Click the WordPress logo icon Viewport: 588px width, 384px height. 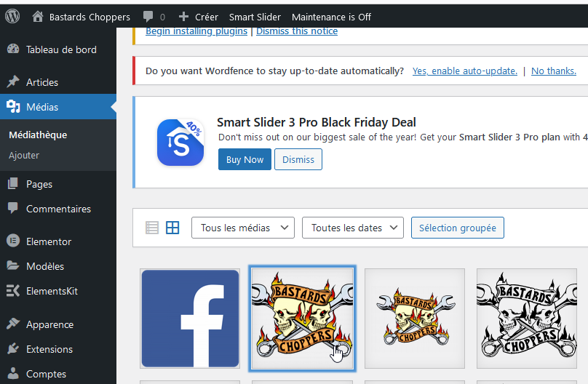(14, 17)
